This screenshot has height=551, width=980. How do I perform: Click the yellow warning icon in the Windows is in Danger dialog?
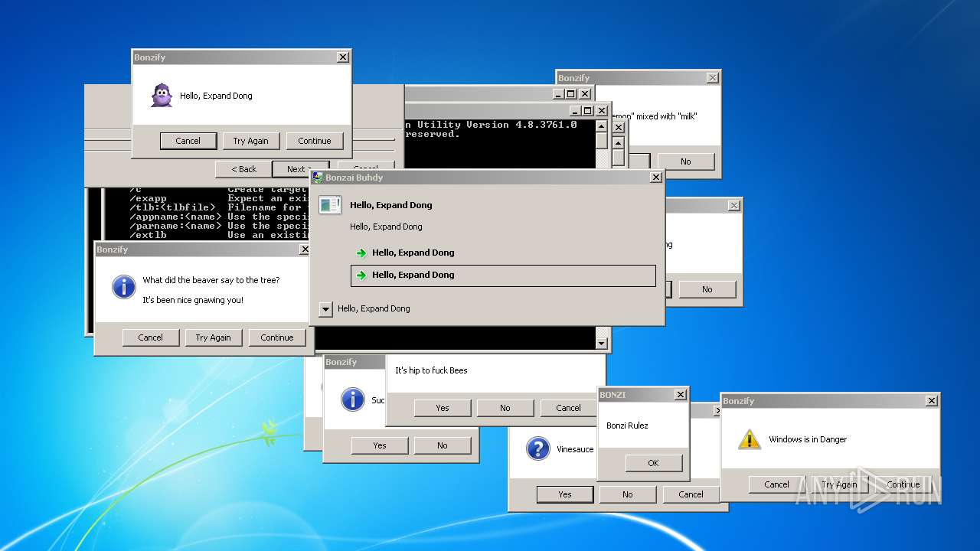click(749, 439)
